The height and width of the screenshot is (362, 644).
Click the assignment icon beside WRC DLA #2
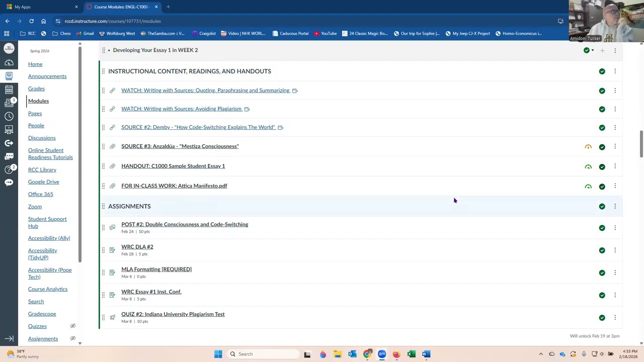click(x=112, y=250)
